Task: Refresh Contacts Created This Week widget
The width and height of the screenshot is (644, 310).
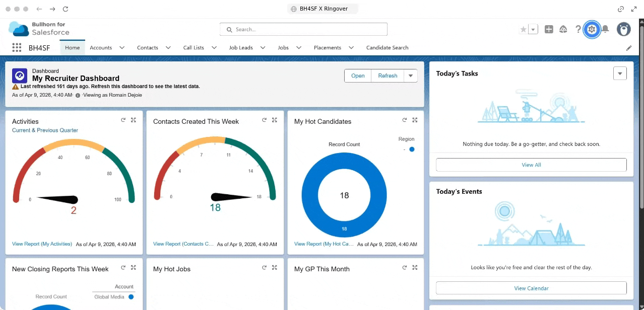Action: [264, 120]
